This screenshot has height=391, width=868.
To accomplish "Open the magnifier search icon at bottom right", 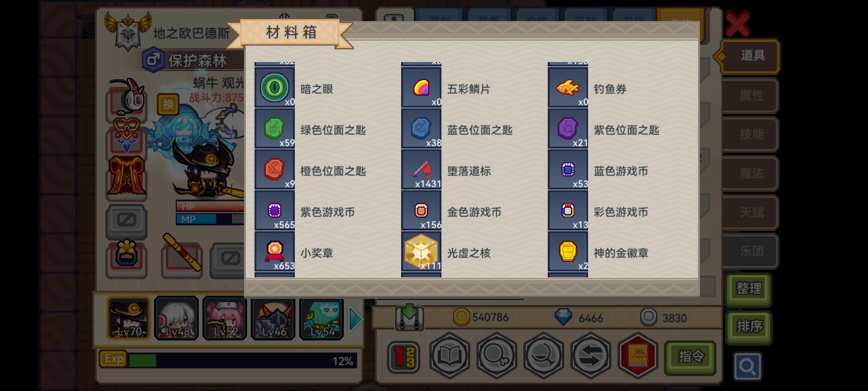I will (747, 366).
